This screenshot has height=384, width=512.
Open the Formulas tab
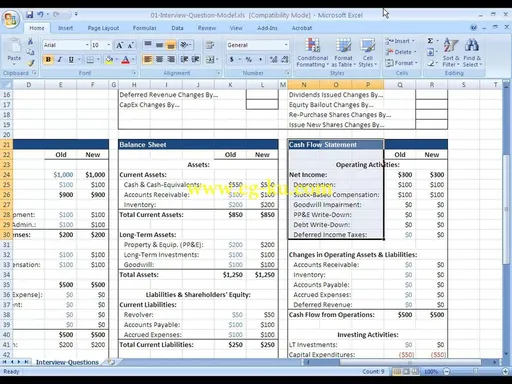pyautogui.click(x=144, y=28)
